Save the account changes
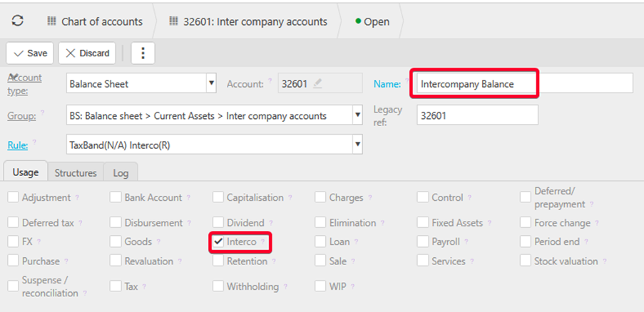 30,53
